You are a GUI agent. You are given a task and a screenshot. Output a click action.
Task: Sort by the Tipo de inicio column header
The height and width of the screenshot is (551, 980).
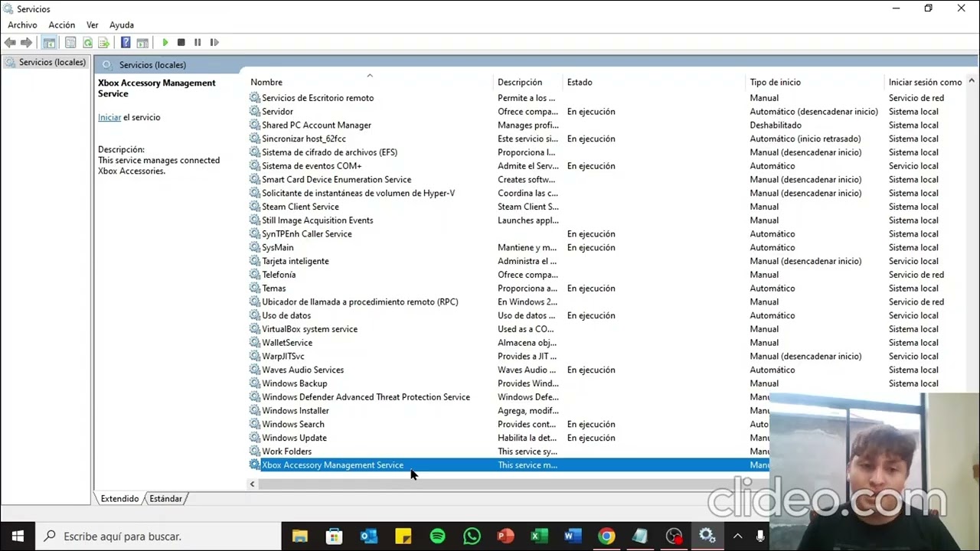click(x=816, y=83)
